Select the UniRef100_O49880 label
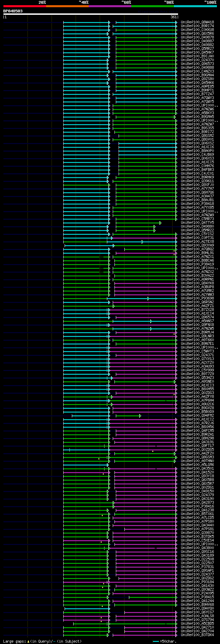220x644 pixels. tap(197, 227)
